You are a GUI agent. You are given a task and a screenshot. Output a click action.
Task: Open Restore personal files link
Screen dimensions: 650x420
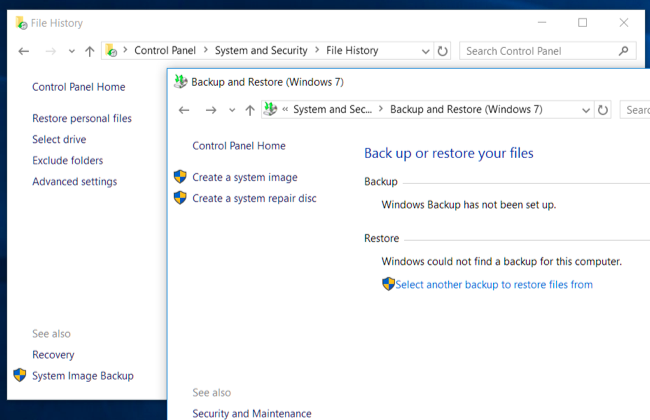82,119
